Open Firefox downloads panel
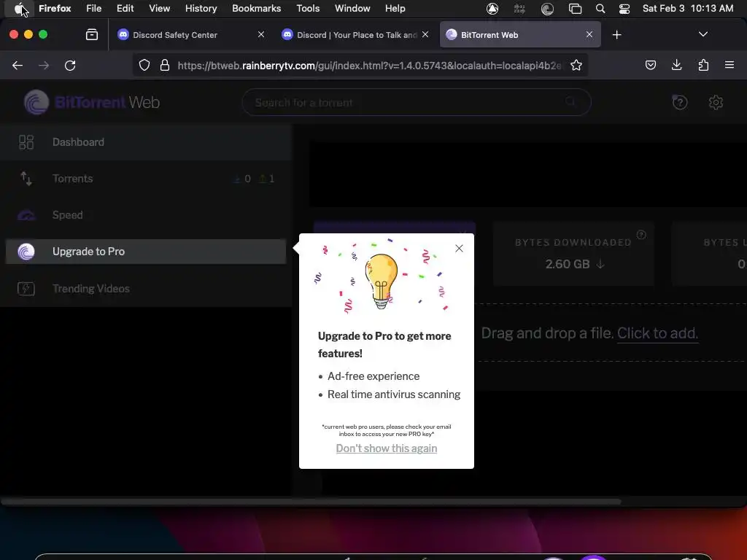Screen dimensions: 747x560 [676, 65]
